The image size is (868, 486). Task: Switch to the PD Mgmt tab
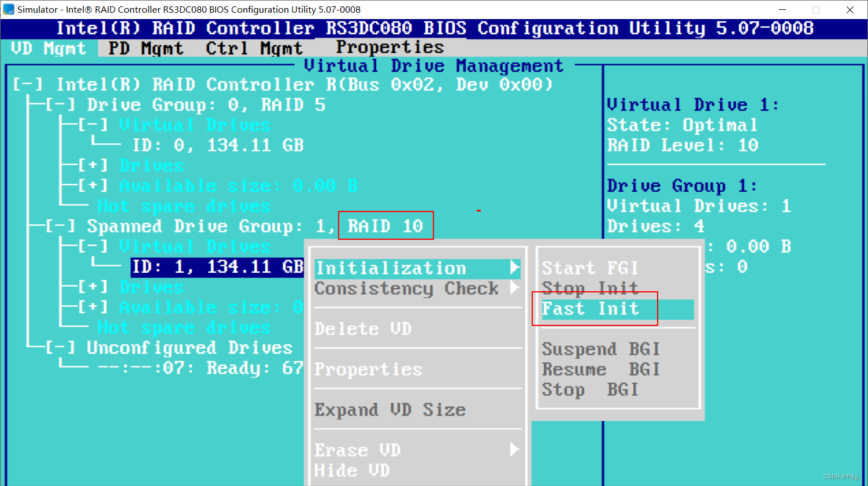click(x=146, y=48)
